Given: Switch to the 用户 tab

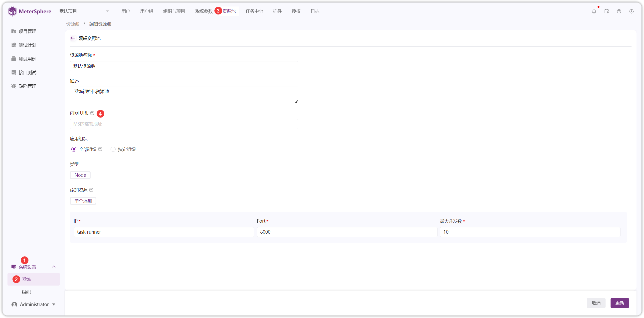Looking at the screenshot, I should (126, 11).
